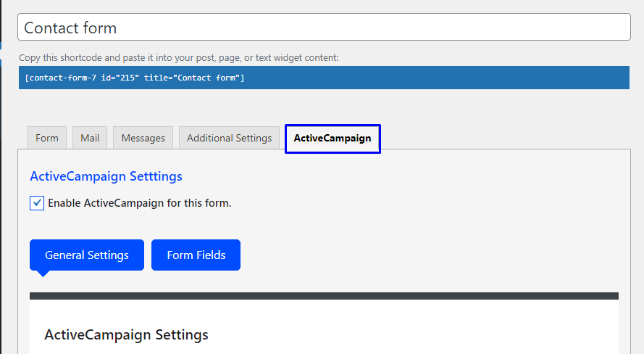Click the Enable ActiveCampaign for this form label
Image resolution: width=644 pixels, height=354 pixels.
point(140,203)
